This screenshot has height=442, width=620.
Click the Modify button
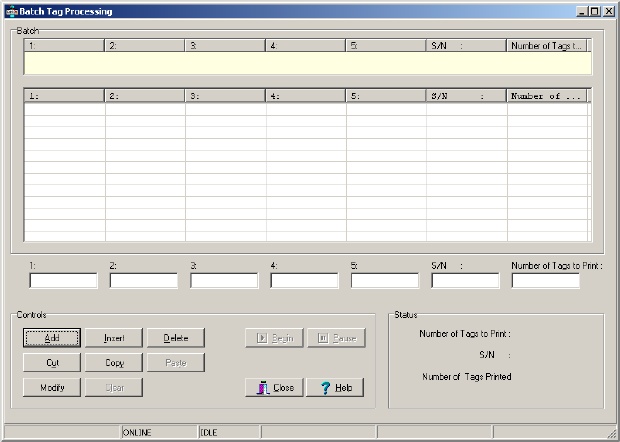click(52, 387)
